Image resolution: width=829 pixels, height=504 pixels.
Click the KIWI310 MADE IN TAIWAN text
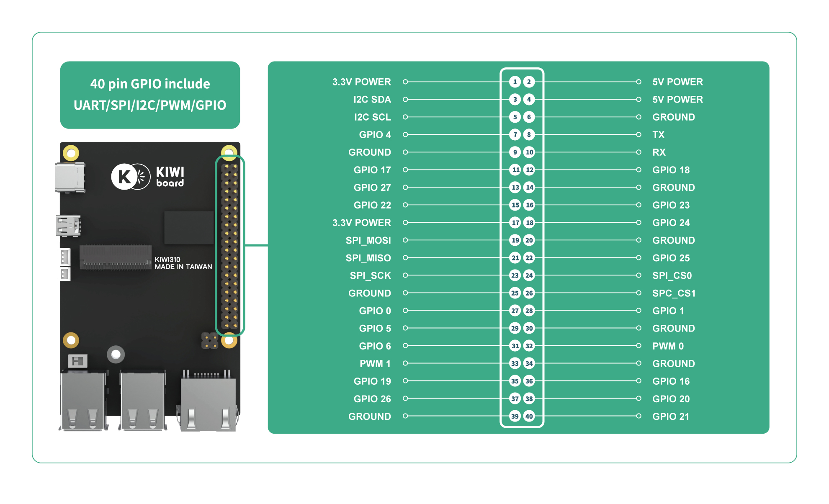[x=183, y=263]
